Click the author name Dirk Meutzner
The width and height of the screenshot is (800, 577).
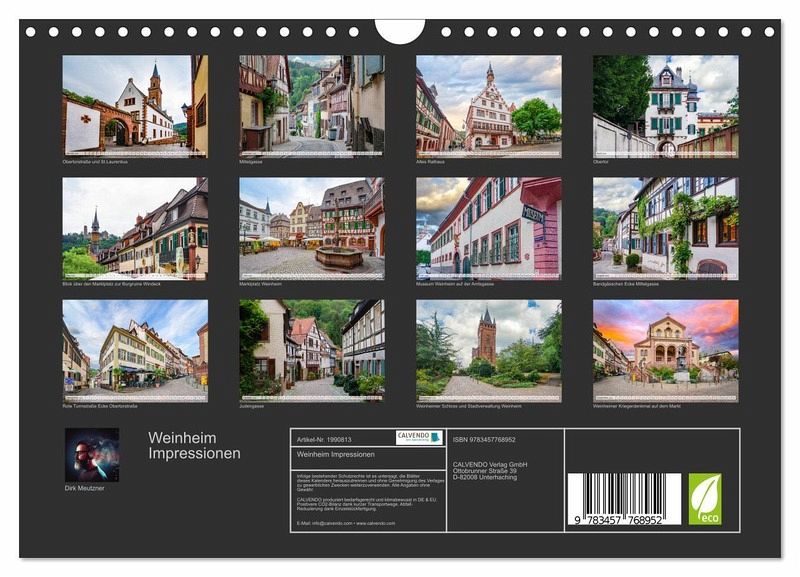(84, 488)
